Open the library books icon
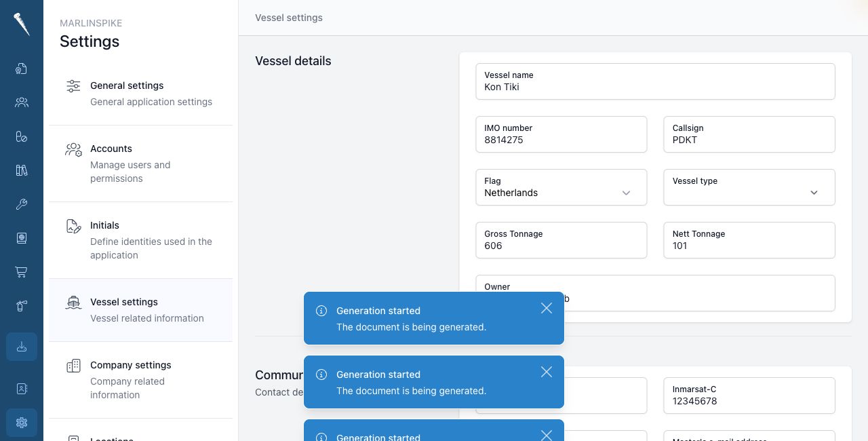Image resolution: width=868 pixels, height=441 pixels. click(22, 170)
